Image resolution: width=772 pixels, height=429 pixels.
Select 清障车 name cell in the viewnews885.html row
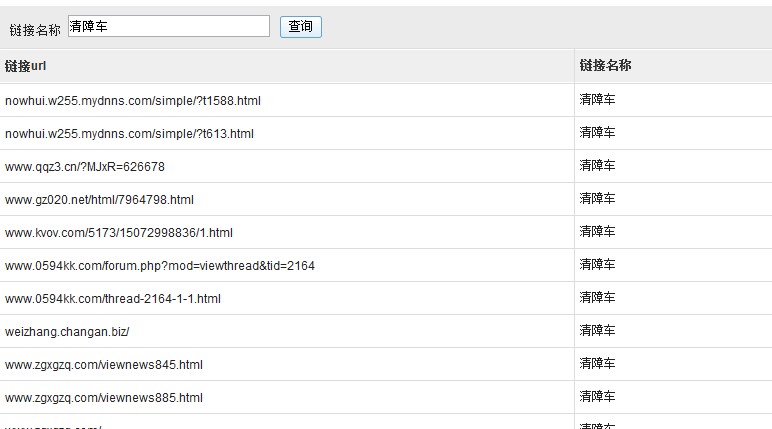tap(597, 397)
